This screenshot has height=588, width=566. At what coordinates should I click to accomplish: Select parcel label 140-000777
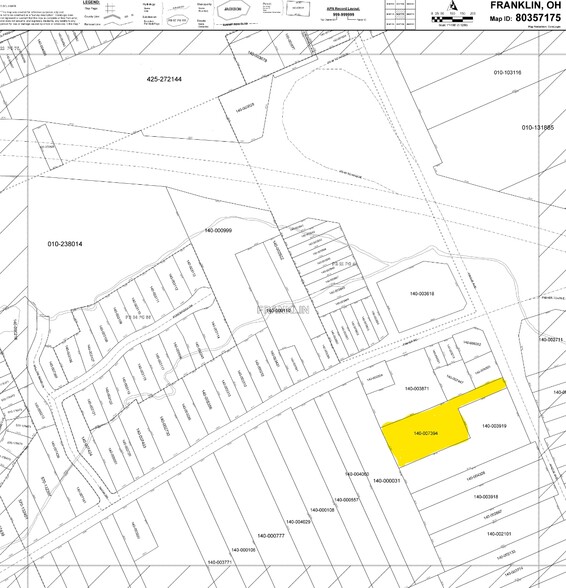271,536
